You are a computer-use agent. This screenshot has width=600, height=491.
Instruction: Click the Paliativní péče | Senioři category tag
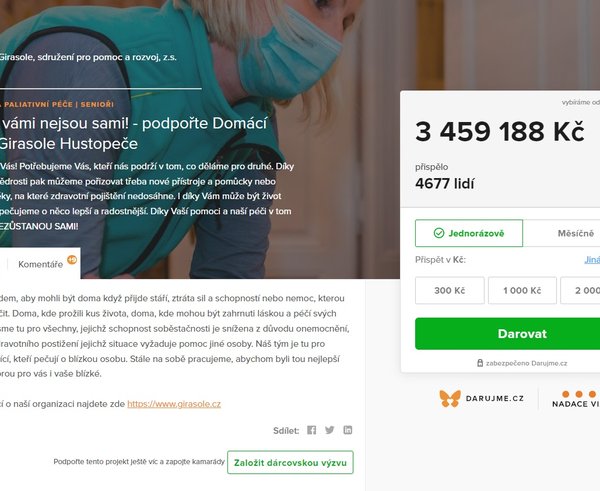pos(57,104)
